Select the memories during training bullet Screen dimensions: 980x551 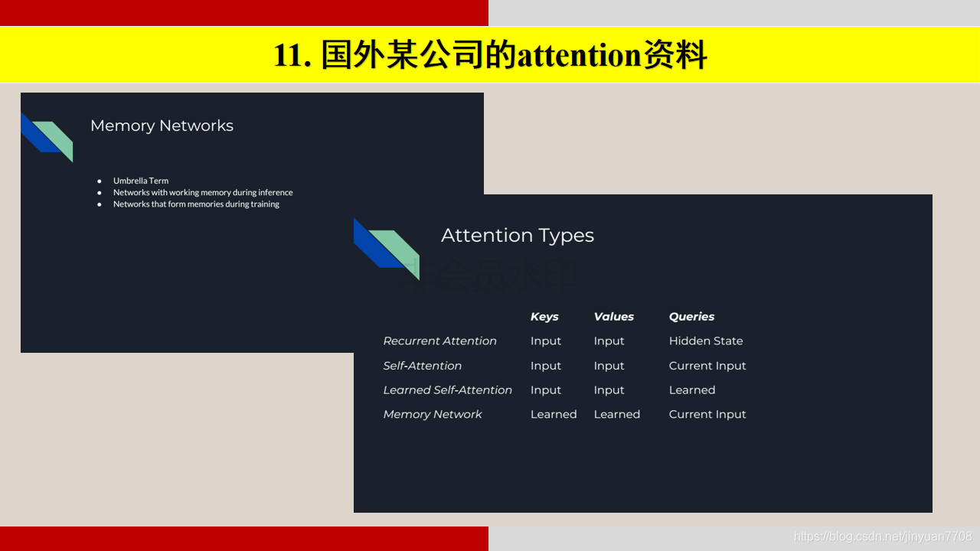coord(195,204)
